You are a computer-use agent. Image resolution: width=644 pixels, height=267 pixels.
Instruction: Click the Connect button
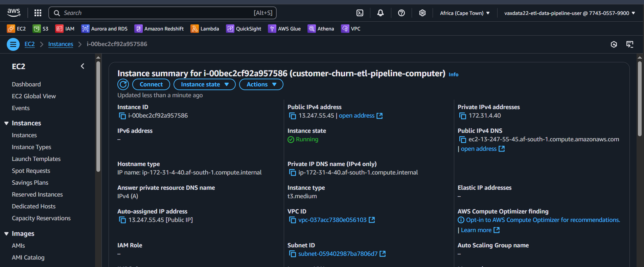click(x=151, y=84)
